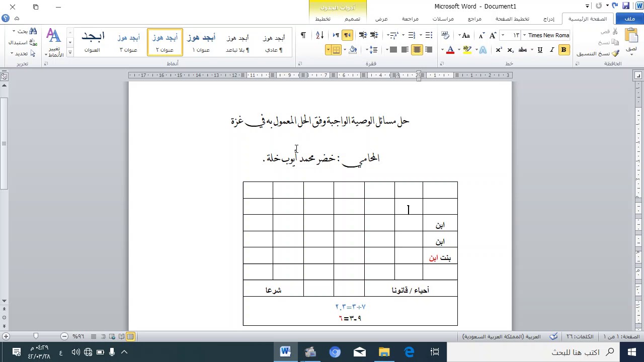
Task: Toggle Italic formatting
Action: tap(552, 50)
